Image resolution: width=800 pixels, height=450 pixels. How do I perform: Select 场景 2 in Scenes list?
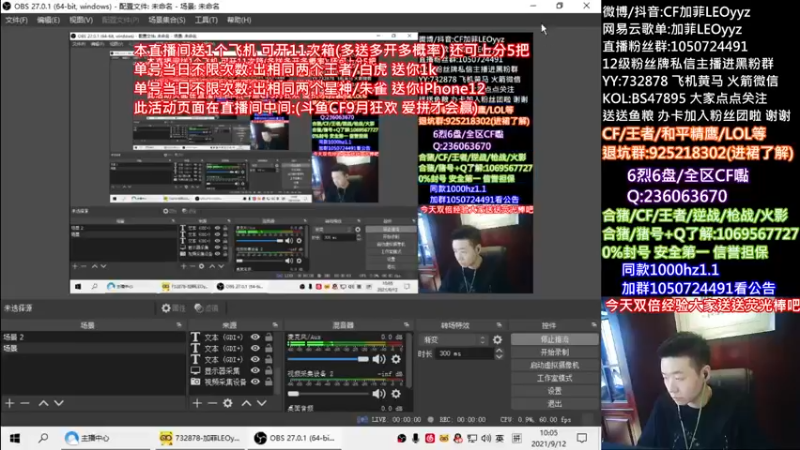[x=93, y=337]
